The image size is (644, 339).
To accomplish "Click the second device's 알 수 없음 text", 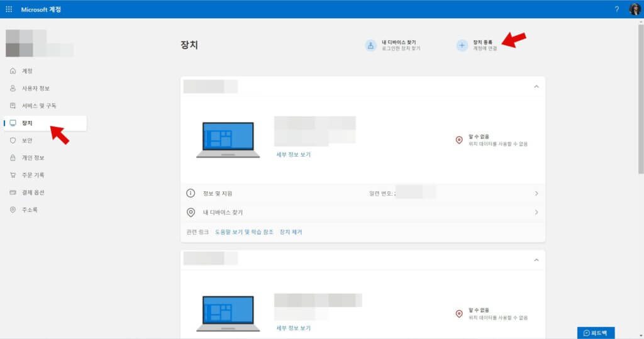I will 479,310.
